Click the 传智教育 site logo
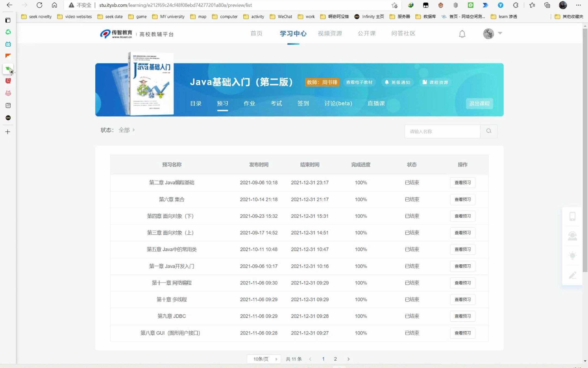588x368 pixels. [116, 34]
